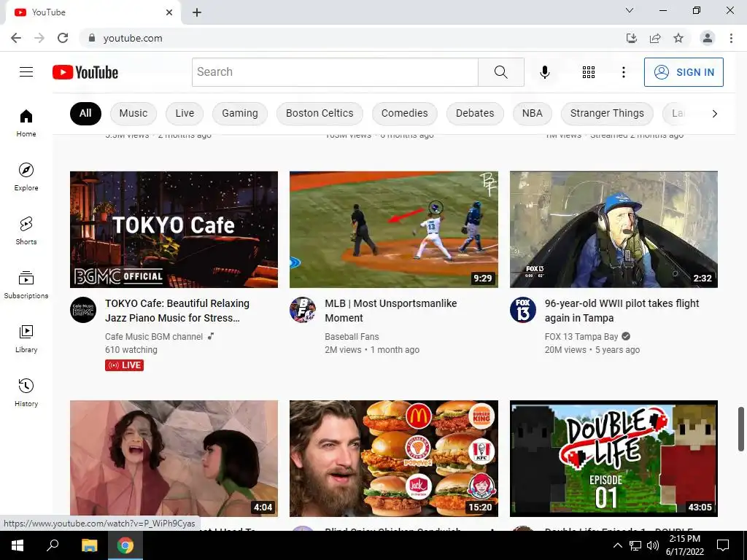Click the SIGN IN button
747x560 pixels.
tap(684, 72)
